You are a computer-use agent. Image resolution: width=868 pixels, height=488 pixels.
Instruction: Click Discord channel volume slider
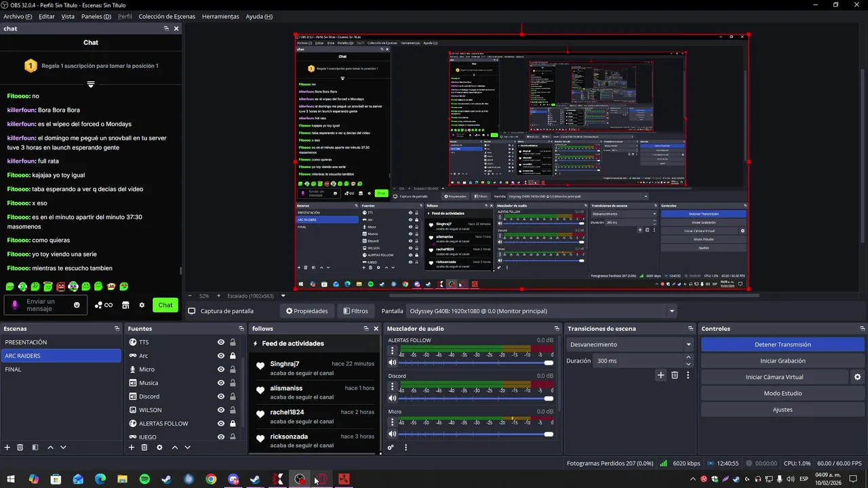[476, 399]
